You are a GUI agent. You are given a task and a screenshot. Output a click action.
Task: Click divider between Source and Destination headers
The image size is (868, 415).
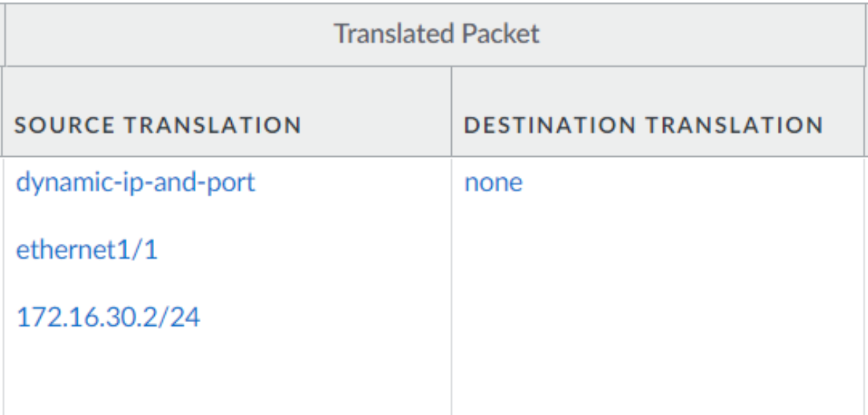[x=452, y=112]
